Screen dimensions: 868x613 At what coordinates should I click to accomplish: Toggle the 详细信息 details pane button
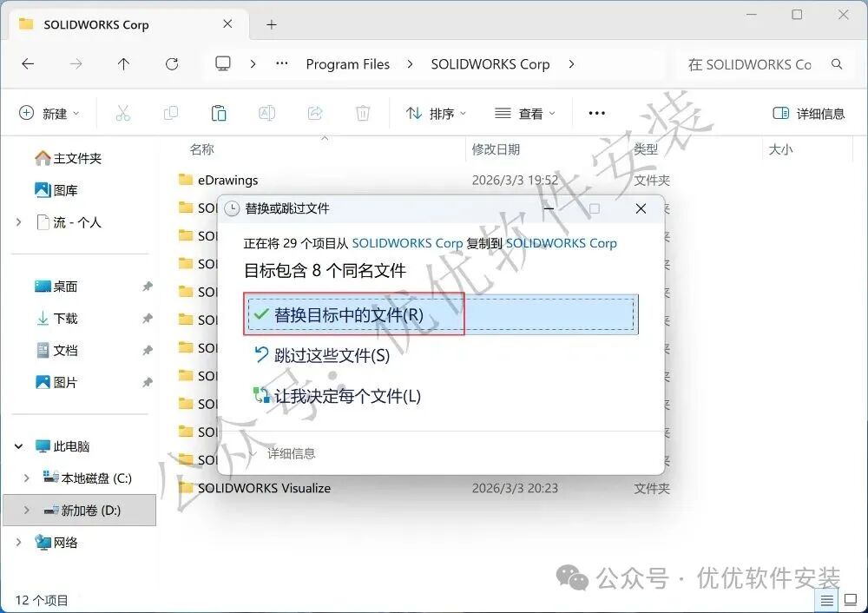[809, 114]
